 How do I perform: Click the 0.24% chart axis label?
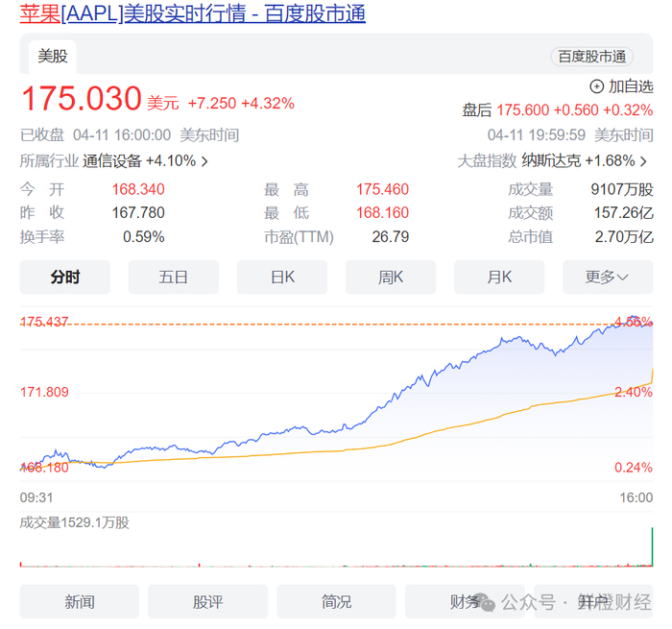(634, 468)
